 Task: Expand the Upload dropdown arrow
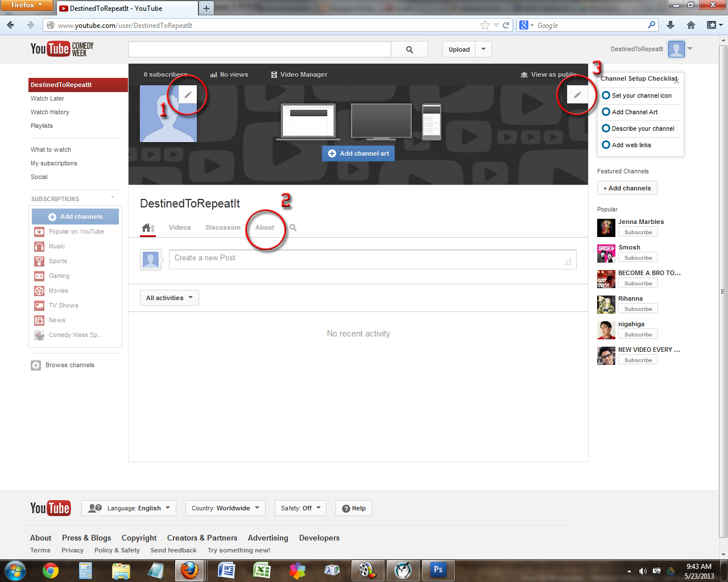pos(483,49)
